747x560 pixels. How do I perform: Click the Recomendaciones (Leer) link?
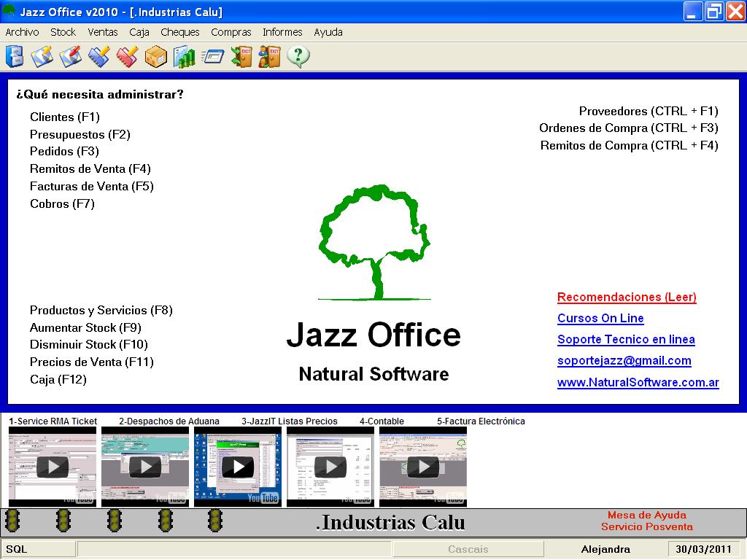pyautogui.click(x=627, y=297)
